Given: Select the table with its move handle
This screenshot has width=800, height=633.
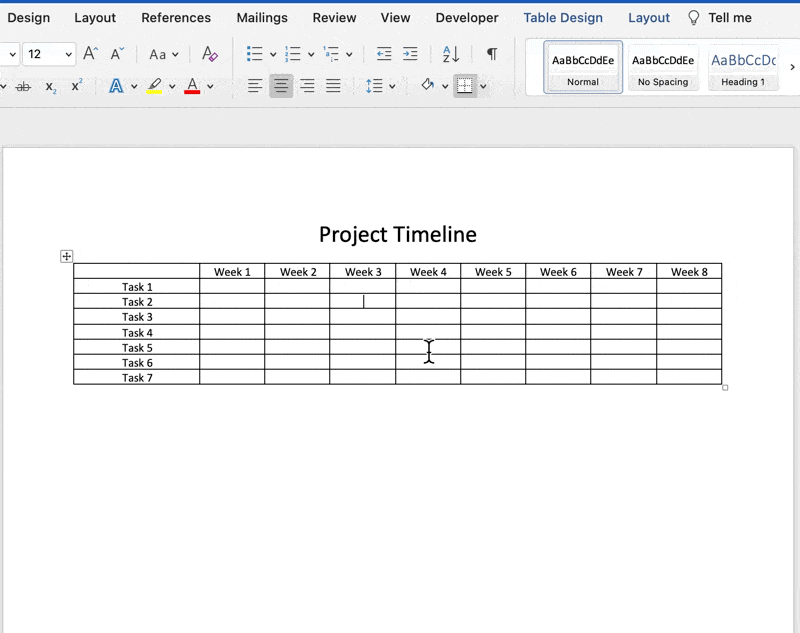Looking at the screenshot, I should tap(65, 256).
